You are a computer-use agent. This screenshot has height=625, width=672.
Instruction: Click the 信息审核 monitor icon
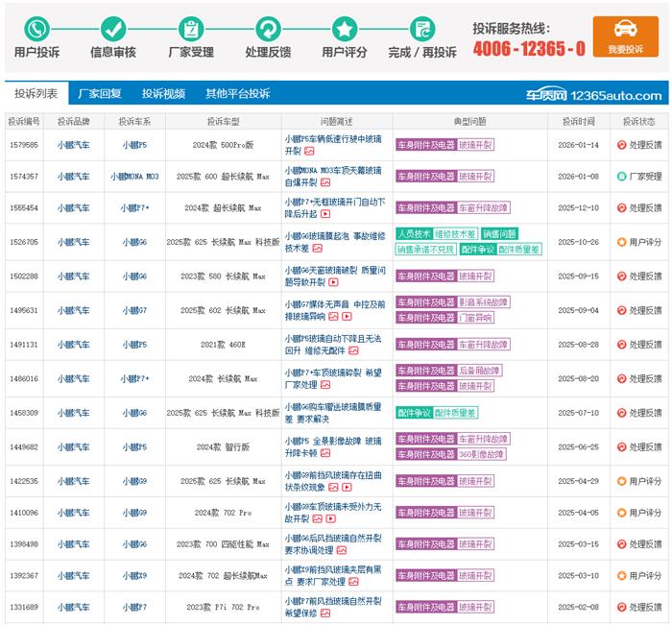pyautogui.click(x=113, y=28)
